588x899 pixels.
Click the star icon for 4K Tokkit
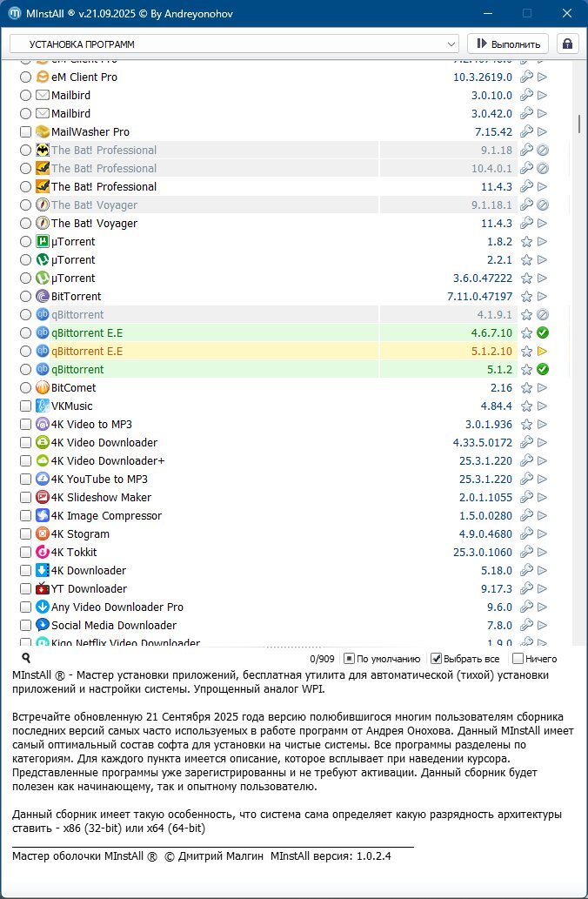coord(526,553)
